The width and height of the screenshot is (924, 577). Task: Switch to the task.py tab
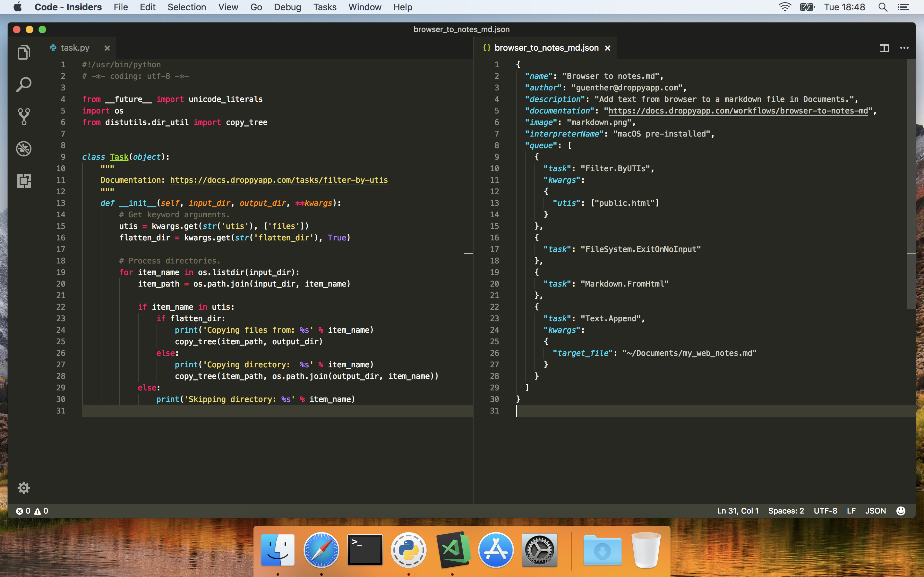(75, 48)
